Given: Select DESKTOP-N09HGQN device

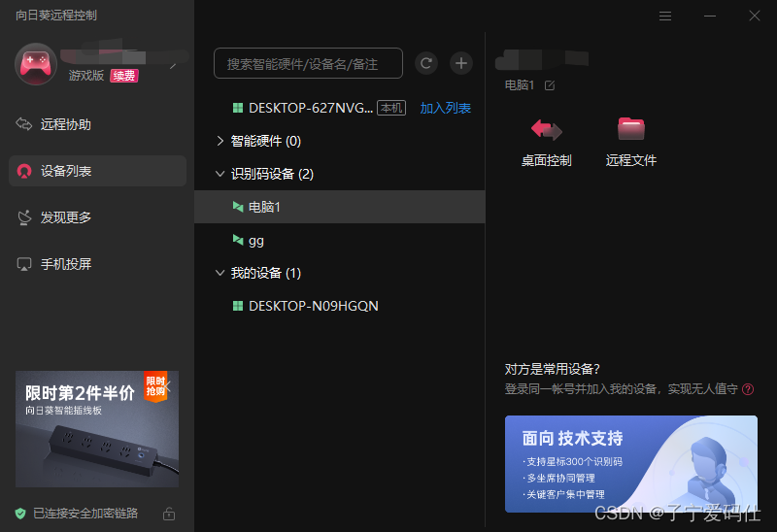Looking at the screenshot, I should click(339, 306).
